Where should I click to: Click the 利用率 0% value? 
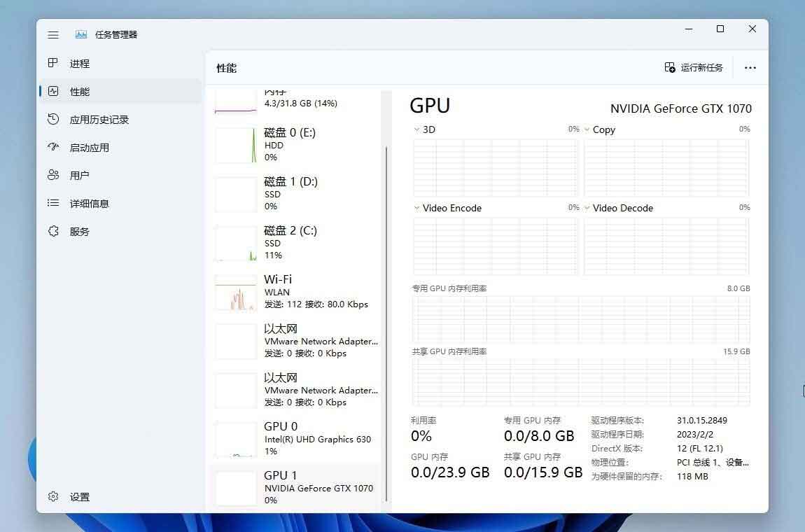coord(421,436)
